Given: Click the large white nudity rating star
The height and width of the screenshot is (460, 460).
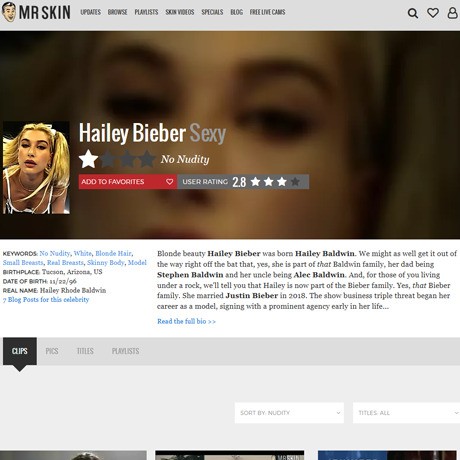Looking at the screenshot, I should [x=88, y=159].
